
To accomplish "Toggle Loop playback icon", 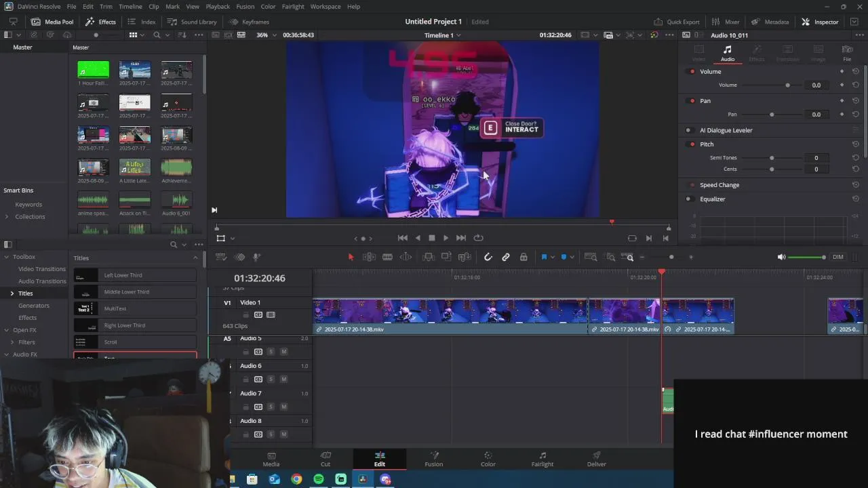I will (x=478, y=238).
